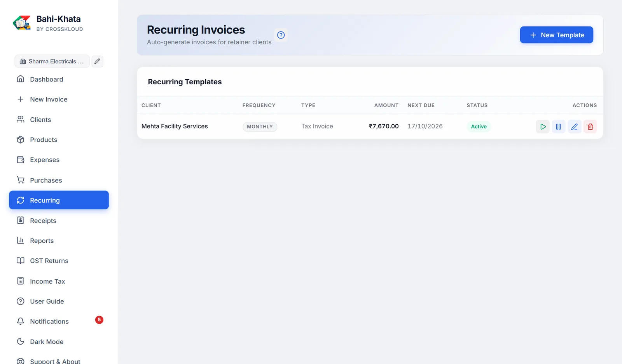Open the notifications badge showing 5
Image resolution: width=622 pixels, height=364 pixels.
click(x=99, y=320)
